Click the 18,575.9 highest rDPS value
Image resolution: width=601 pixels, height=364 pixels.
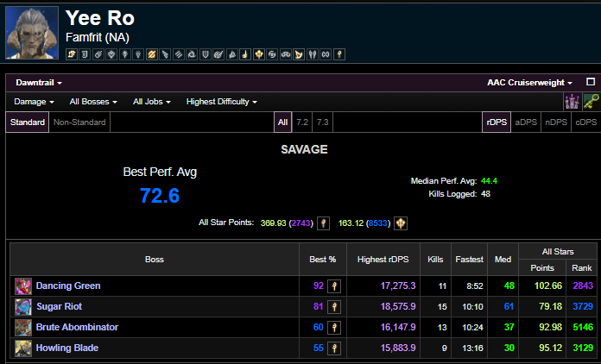[398, 306]
